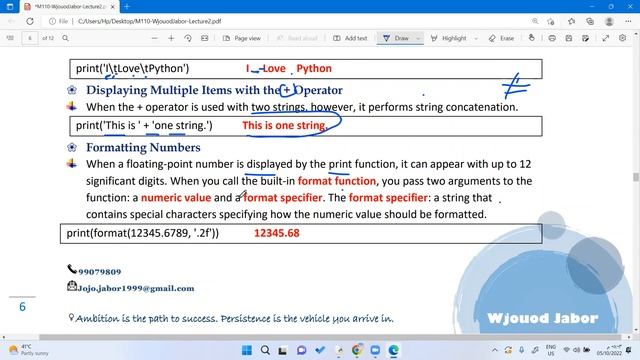The height and width of the screenshot is (360, 640).
Task: Open the tab actions menu
Action: tap(10, 7)
